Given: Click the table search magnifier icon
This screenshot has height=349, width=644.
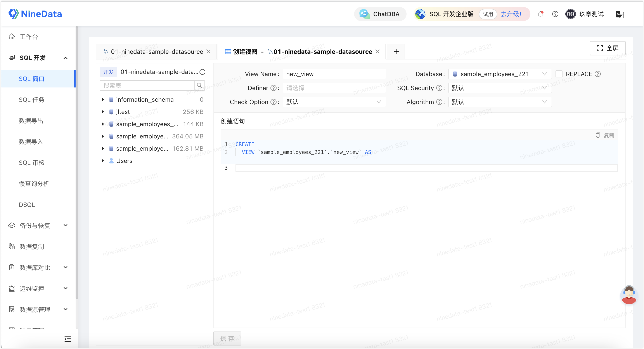Looking at the screenshot, I should click(199, 86).
